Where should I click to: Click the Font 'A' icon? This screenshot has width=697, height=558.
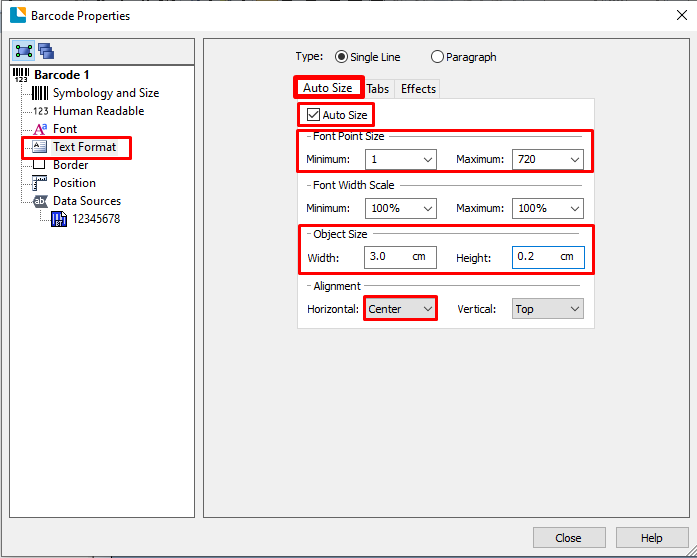[40, 129]
